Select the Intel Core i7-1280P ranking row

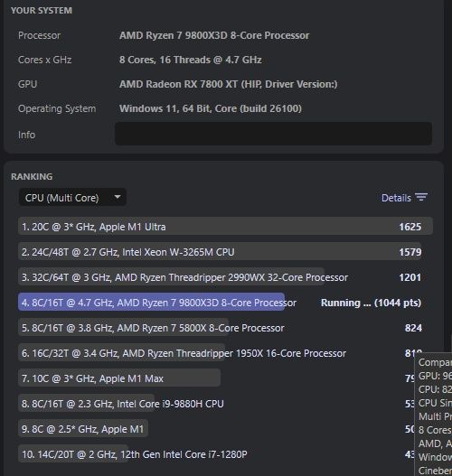coord(216,454)
